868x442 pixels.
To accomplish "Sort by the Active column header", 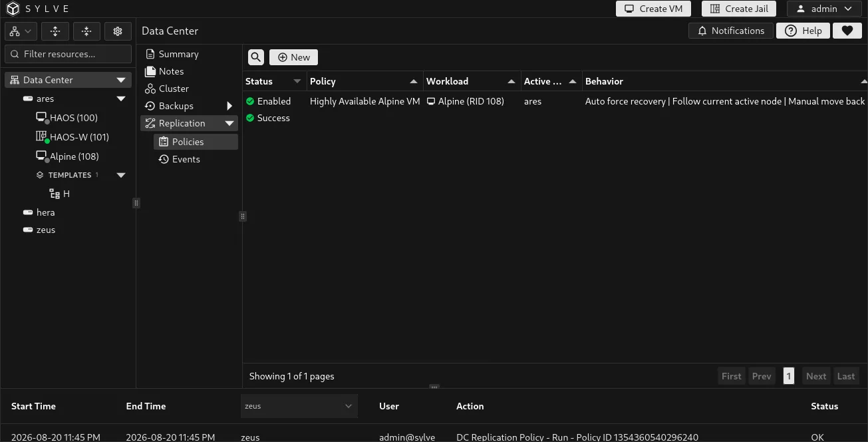I will coord(551,81).
